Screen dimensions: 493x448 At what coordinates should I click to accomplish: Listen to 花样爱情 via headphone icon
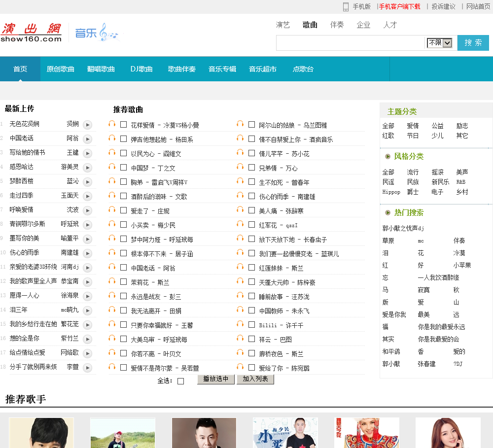point(112,124)
